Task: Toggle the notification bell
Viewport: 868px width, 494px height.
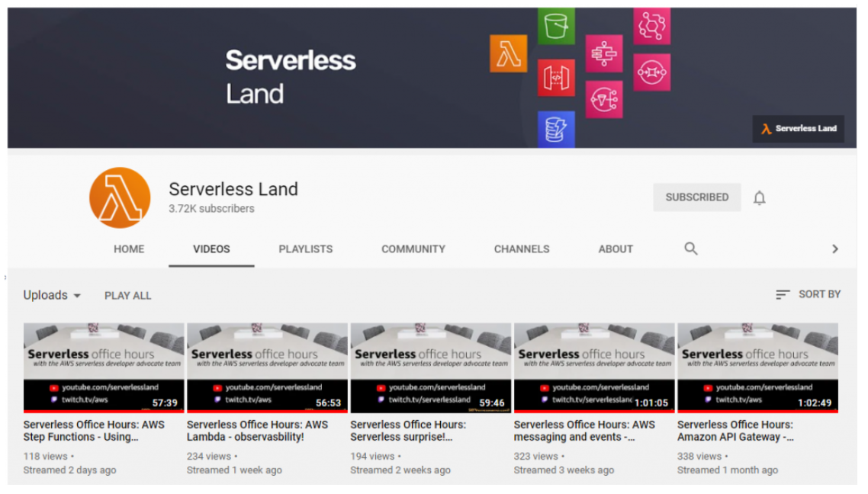Action: 759,197
